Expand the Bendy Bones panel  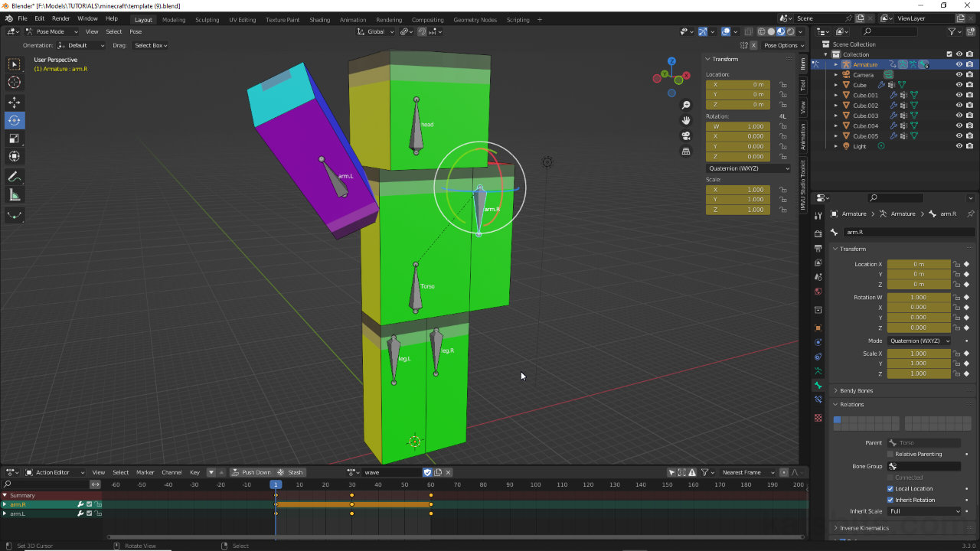coord(856,390)
